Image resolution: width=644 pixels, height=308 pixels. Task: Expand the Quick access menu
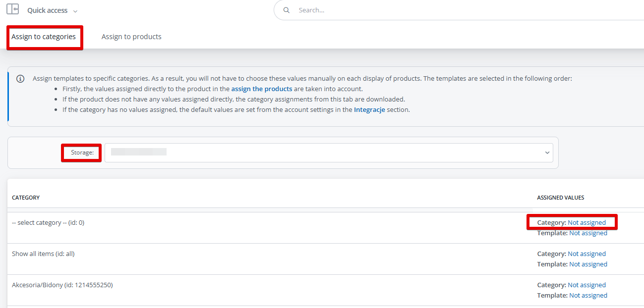pos(52,10)
